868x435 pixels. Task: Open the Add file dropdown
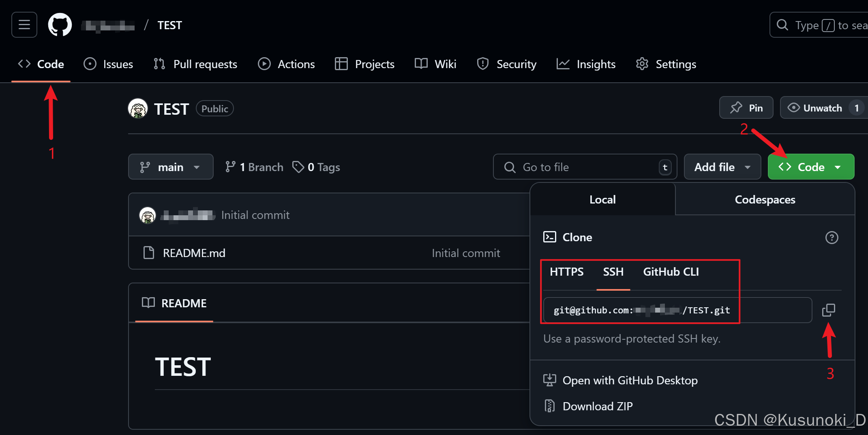point(722,167)
